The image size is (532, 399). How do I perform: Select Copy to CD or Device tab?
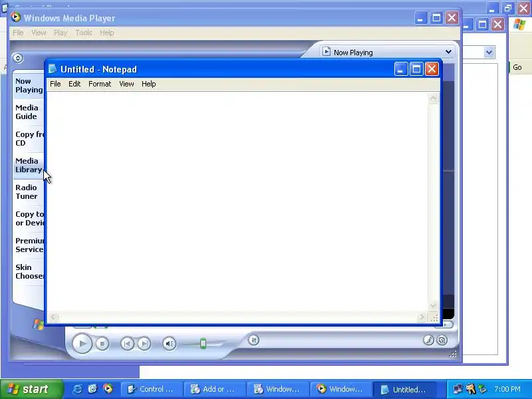pos(29,219)
